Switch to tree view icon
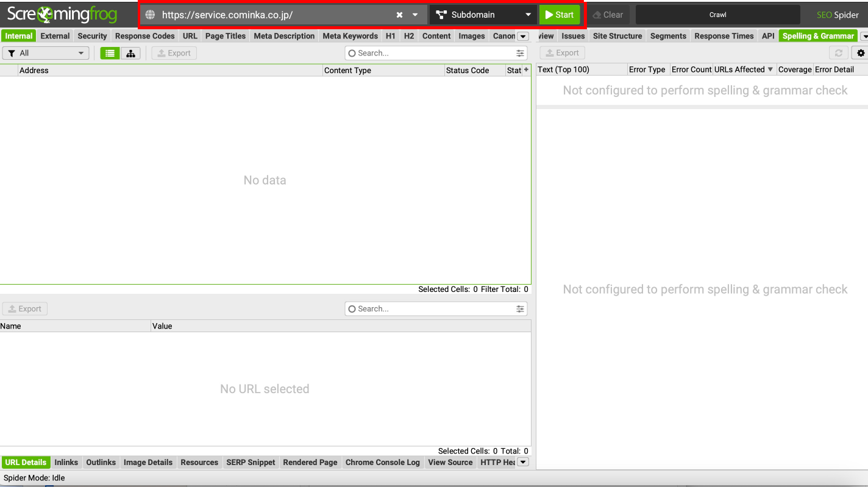Screen dimensions: 868x487 [x=130, y=54]
